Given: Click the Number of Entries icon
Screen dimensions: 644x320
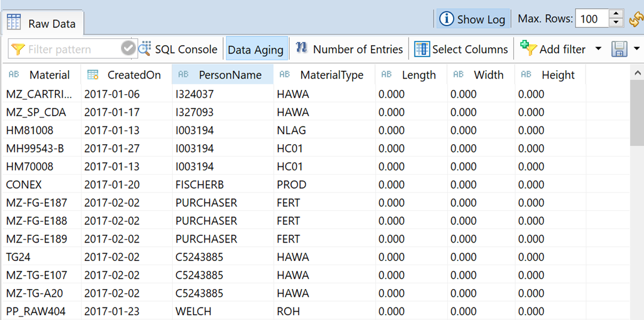Looking at the screenshot, I should pos(302,48).
